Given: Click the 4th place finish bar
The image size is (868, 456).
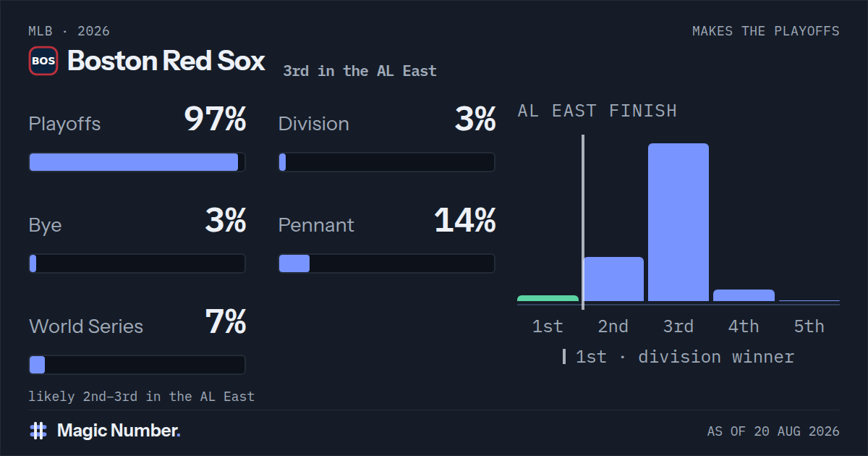Looking at the screenshot, I should (x=744, y=295).
